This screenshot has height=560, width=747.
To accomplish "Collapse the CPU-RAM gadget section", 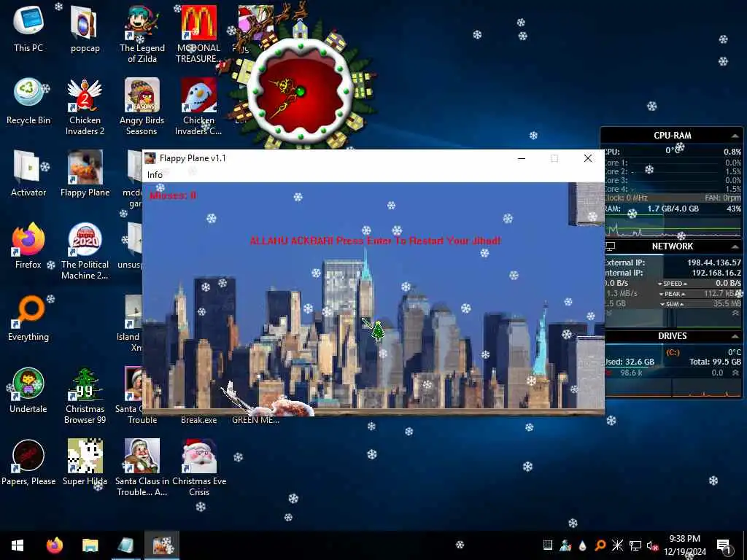I will (x=735, y=136).
